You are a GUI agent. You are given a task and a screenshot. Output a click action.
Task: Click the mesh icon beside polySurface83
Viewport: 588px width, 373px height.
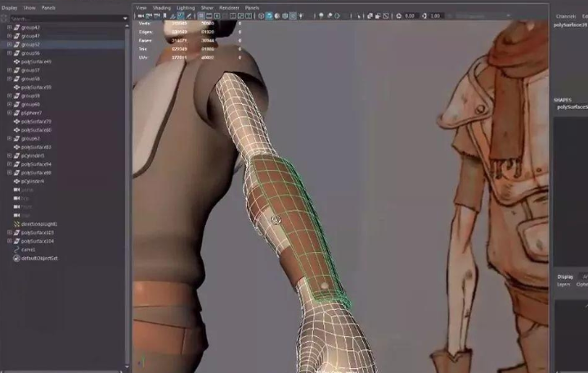(16, 147)
